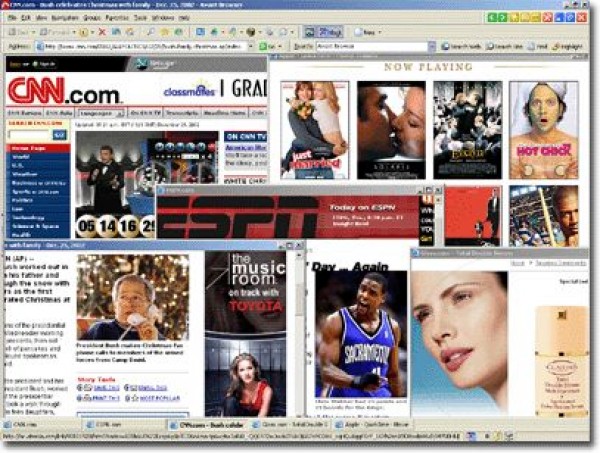Open the Languages dropdown on CNN page
This screenshot has width=600, height=453.
(x=101, y=113)
